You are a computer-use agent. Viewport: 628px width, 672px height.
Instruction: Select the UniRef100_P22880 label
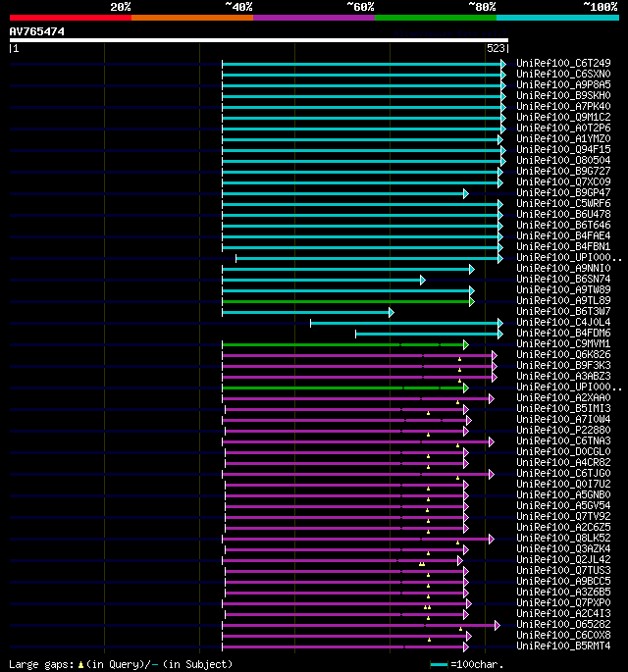click(x=563, y=430)
